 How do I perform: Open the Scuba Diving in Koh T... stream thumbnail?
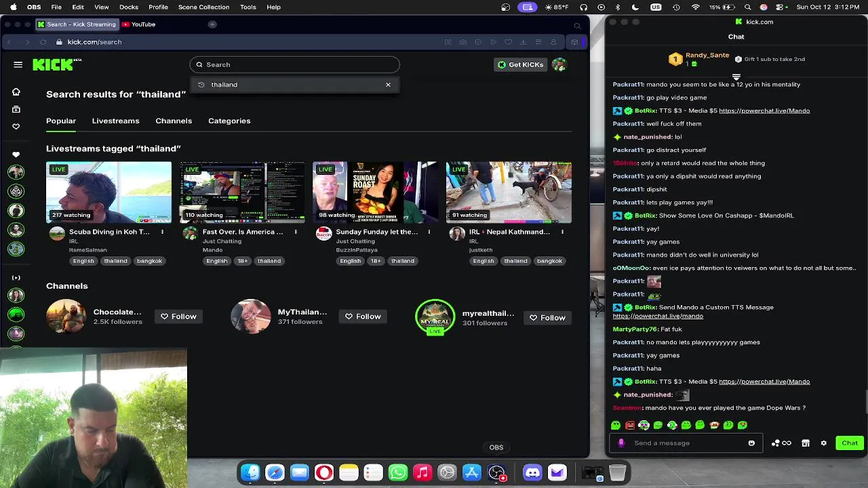(108, 192)
